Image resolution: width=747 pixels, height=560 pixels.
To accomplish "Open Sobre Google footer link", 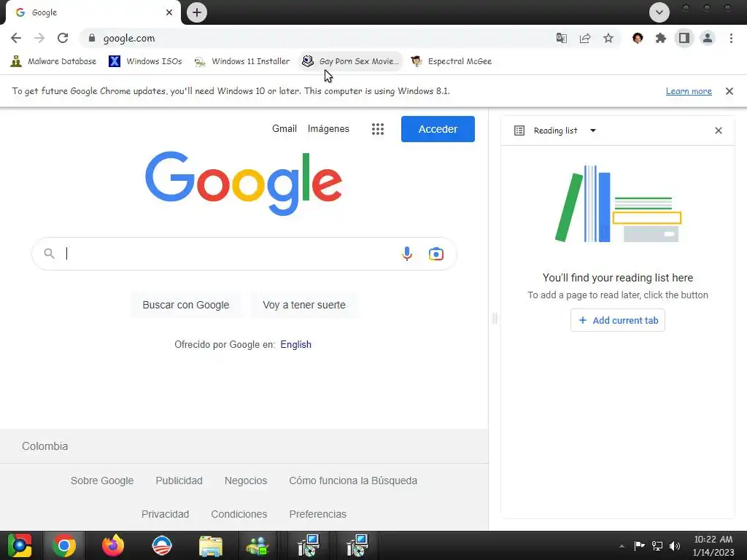I will tap(102, 481).
